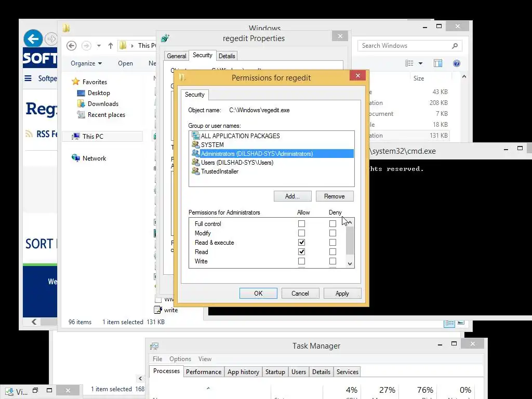Image resolution: width=532 pixels, height=399 pixels.
Task: Click the Back arrow in Windows Explorer
Action: [x=71, y=46]
